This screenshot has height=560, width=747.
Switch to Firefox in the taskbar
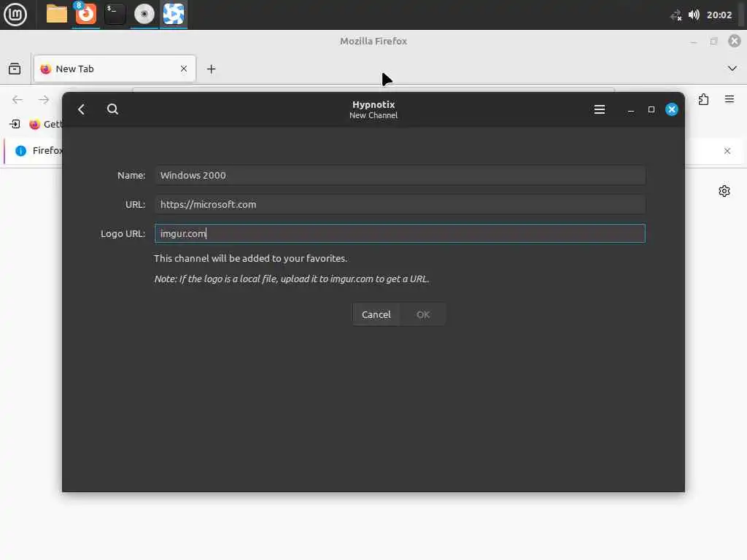click(86, 15)
